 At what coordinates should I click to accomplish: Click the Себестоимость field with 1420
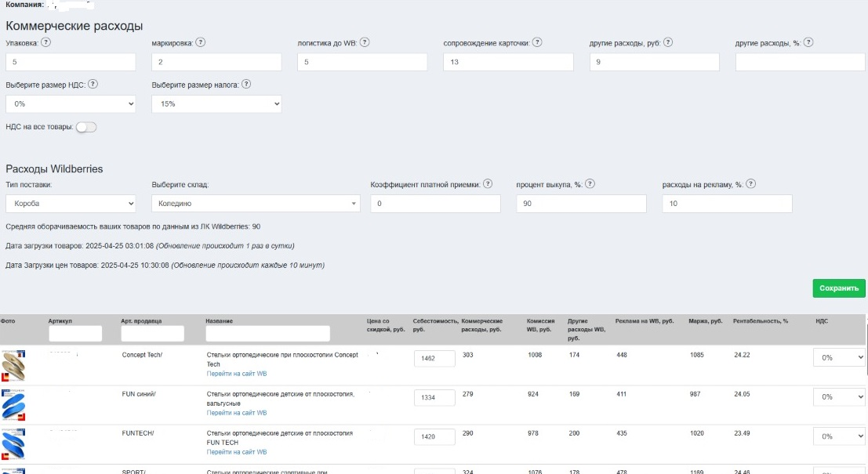pyautogui.click(x=434, y=437)
